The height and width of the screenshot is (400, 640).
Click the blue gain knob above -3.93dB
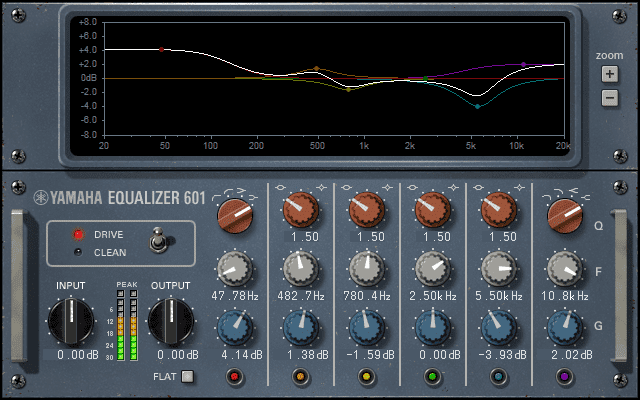499,328
